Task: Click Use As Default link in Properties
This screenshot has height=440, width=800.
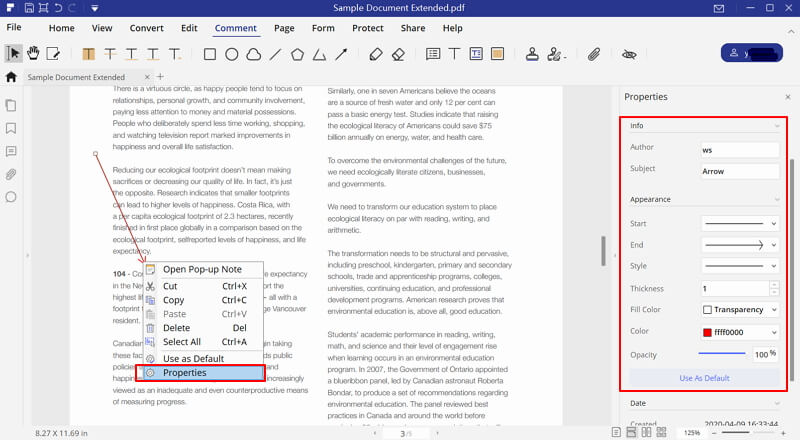Action: point(704,378)
